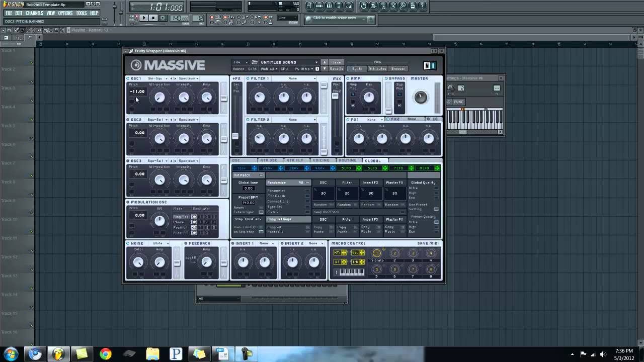This screenshot has width=644, height=362.
Task: Click the NI logo in Massive
Action: click(430, 65)
